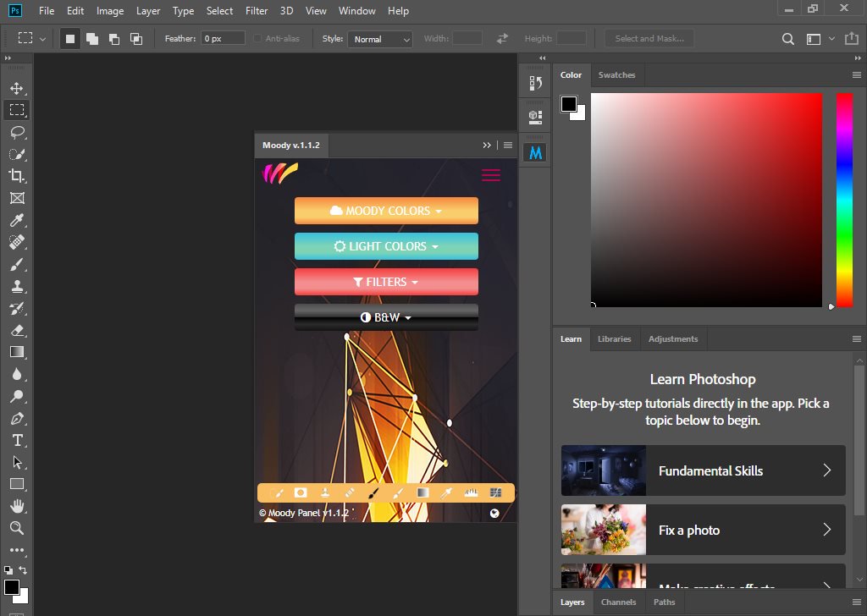Click the eyedropper icon in the Moody toolbar
The image size is (867, 616).
click(x=446, y=492)
